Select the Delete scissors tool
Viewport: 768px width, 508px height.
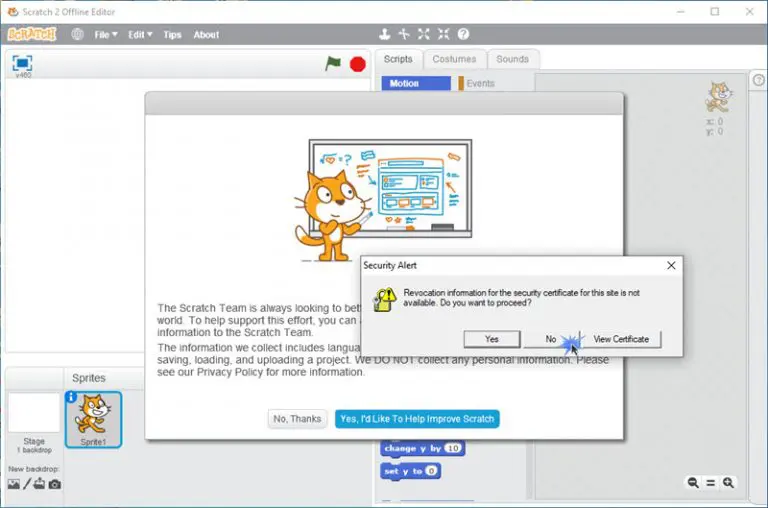404,34
